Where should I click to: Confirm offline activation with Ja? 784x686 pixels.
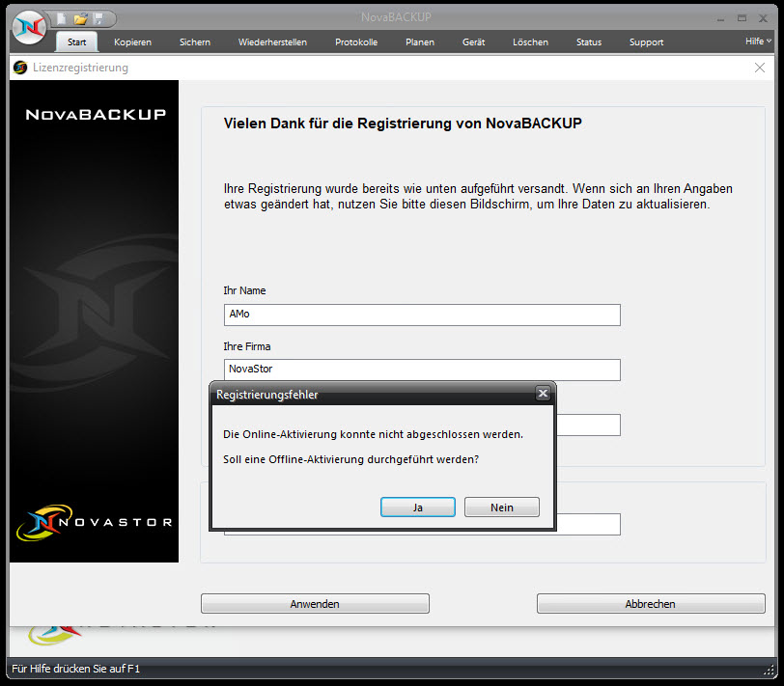tap(418, 508)
